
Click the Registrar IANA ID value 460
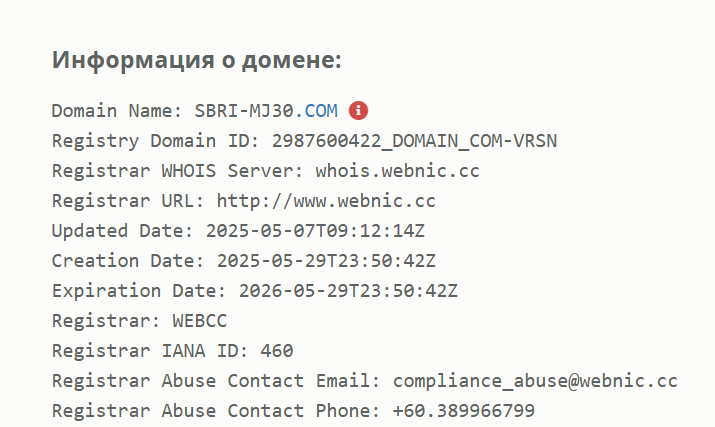[x=277, y=351]
